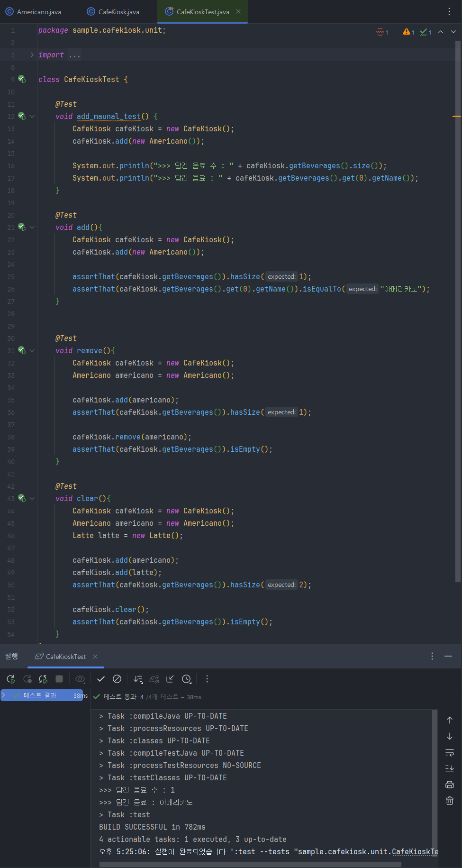Expand the 테스트 결과 tree node
Screen dimensions: 462x868
click(4, 695)
